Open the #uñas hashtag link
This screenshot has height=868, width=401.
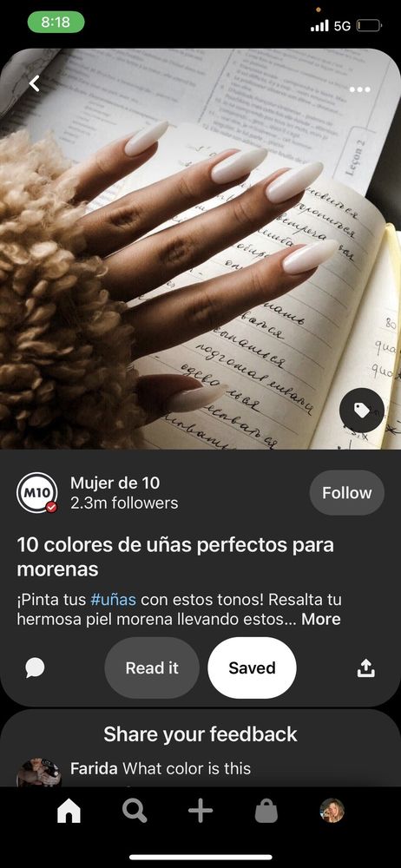113,600
